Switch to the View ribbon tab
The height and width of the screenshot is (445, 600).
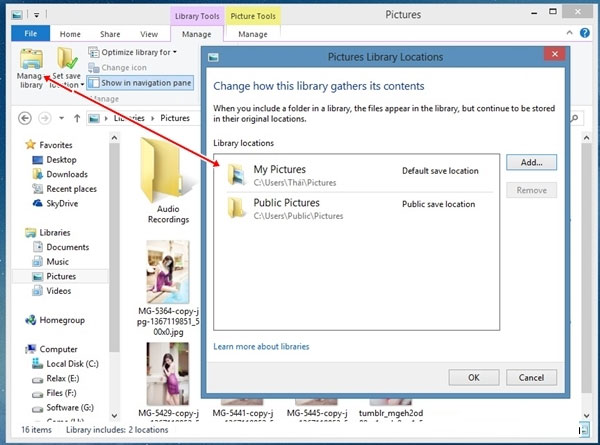pos(149,34)
